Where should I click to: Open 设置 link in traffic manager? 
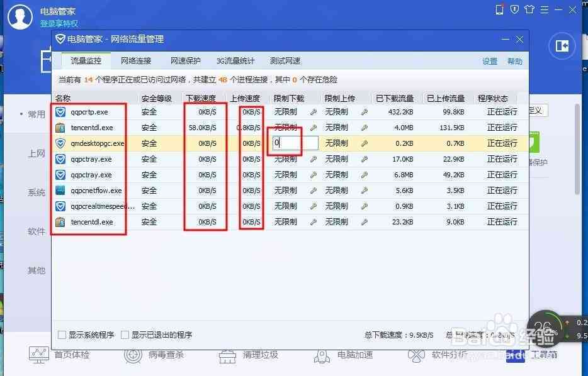point(490,62)
